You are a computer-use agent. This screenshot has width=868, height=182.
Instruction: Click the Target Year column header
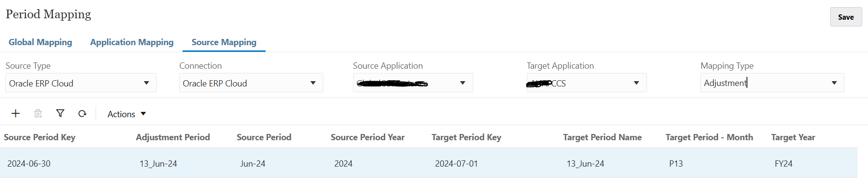click(793, 137)
